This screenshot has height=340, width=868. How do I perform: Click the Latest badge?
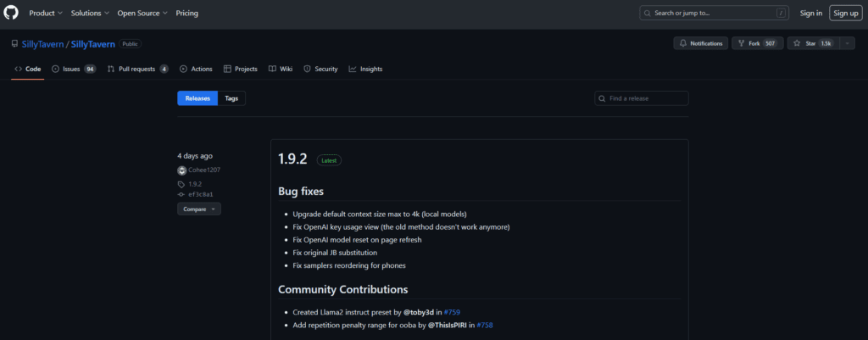click(x=330, y=160)
